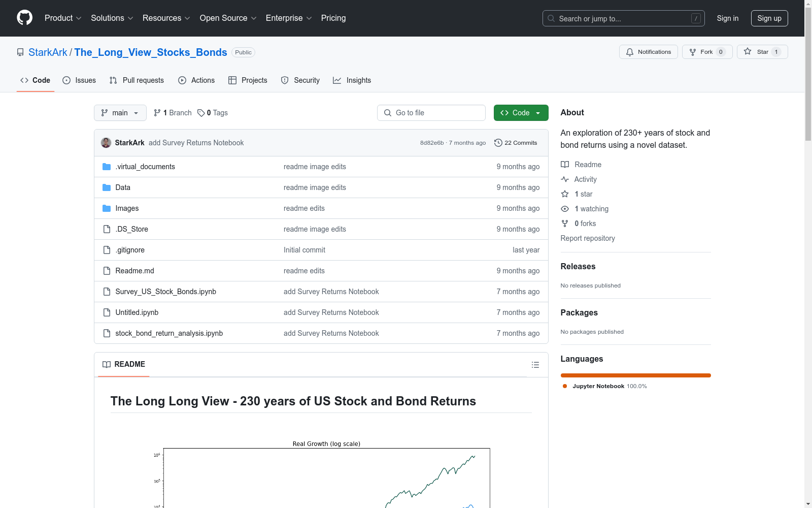Click the Activity pulse icon
812x508 pixels.
[565, 179]
